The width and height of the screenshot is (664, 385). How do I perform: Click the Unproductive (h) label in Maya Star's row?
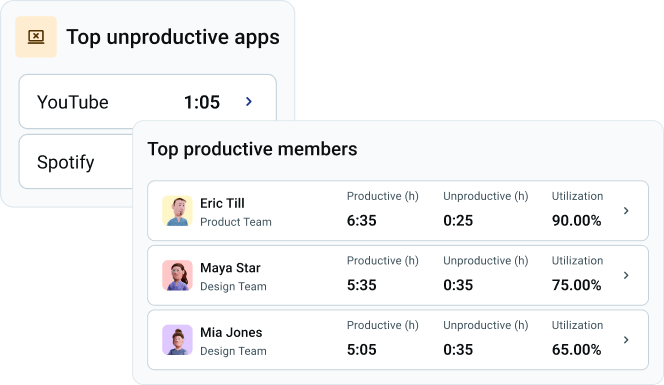(x=486, y=261)
